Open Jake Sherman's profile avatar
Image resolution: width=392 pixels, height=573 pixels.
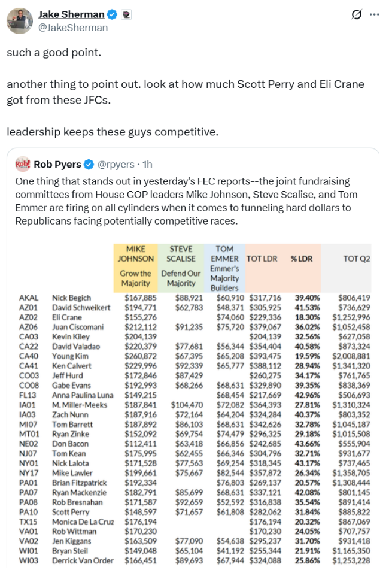pos(20,21)
